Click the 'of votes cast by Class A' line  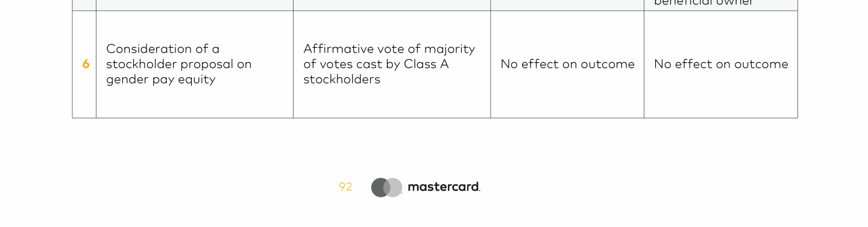click(376, 64)
